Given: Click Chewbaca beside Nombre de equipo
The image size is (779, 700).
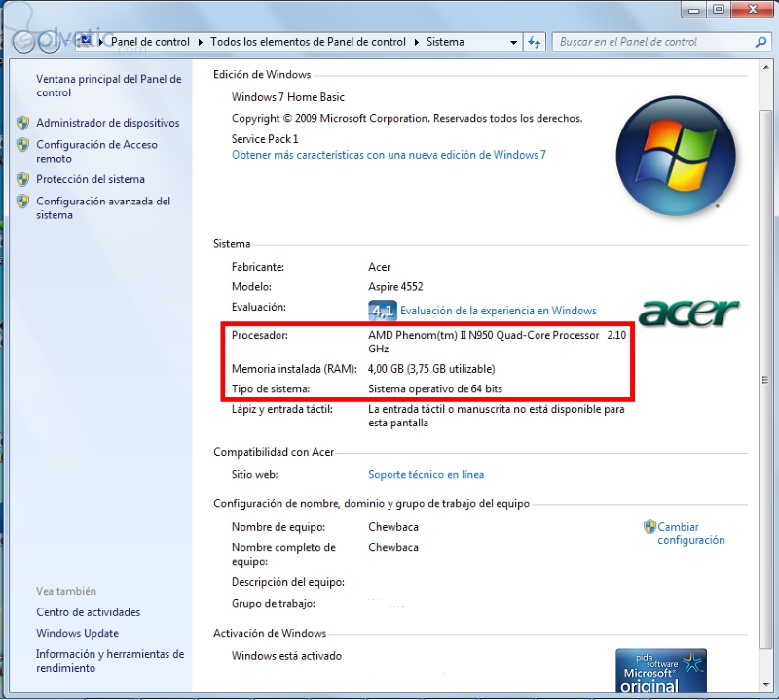Looking at the screenshot, I should [x=393, y=527].
